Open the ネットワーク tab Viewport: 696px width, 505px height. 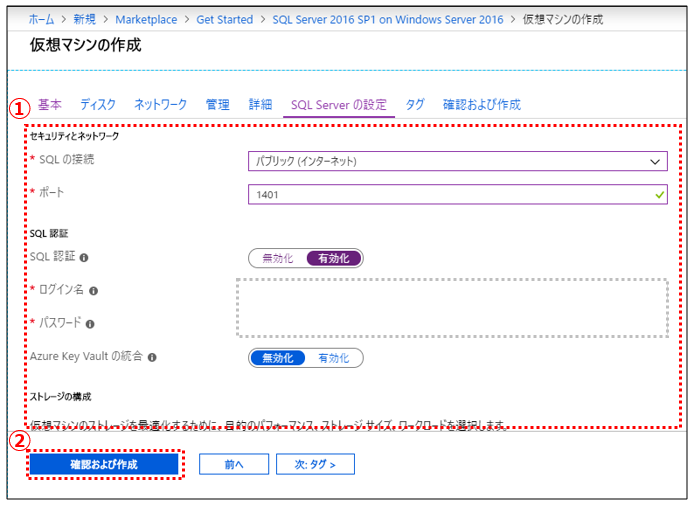pos(161,104)
